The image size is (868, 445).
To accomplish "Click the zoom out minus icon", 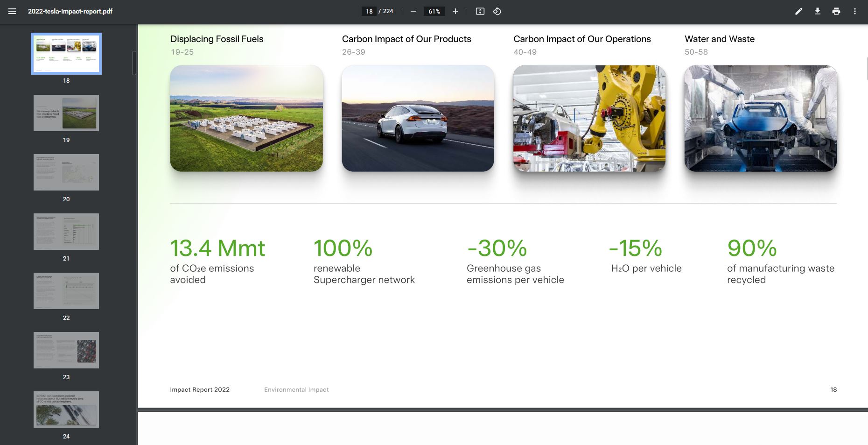I will 413,11.
